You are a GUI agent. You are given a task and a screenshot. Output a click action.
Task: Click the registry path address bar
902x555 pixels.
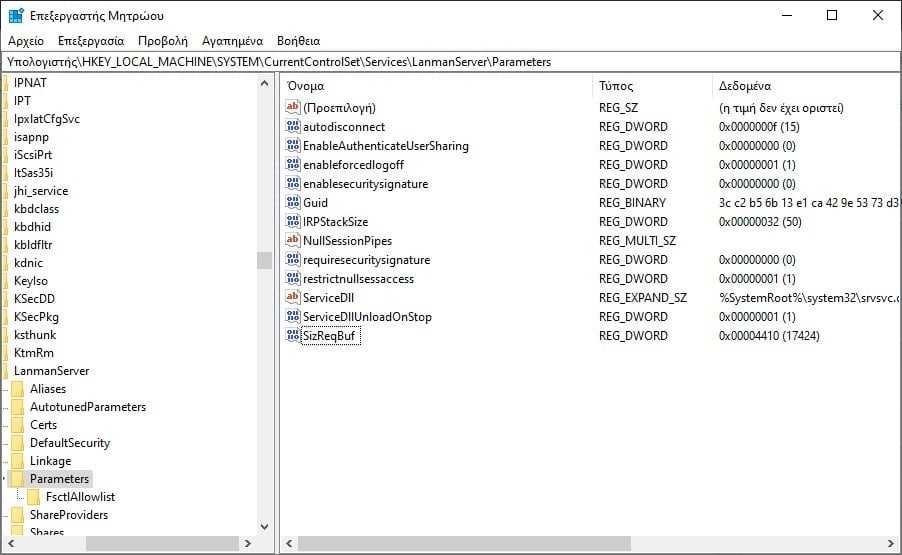pos(451,62)
